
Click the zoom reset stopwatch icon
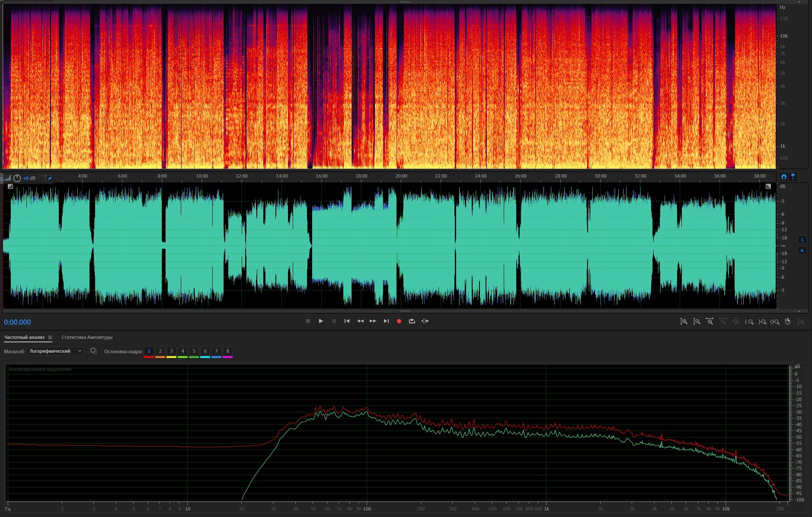point(788,322)
